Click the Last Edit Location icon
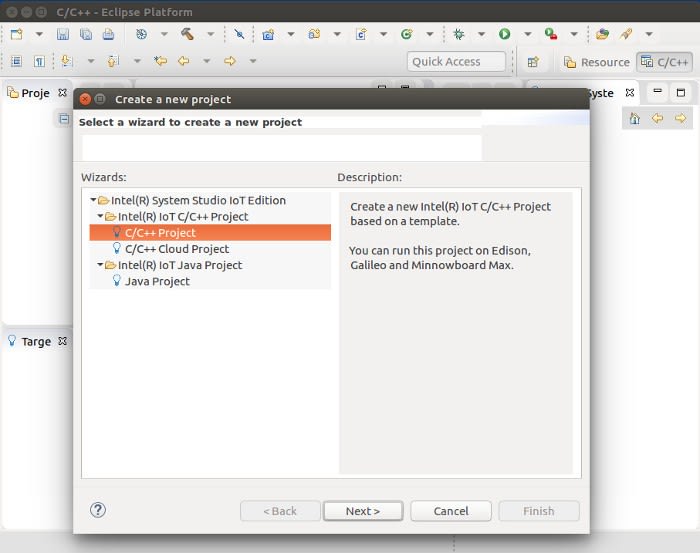 click(160, 61)
